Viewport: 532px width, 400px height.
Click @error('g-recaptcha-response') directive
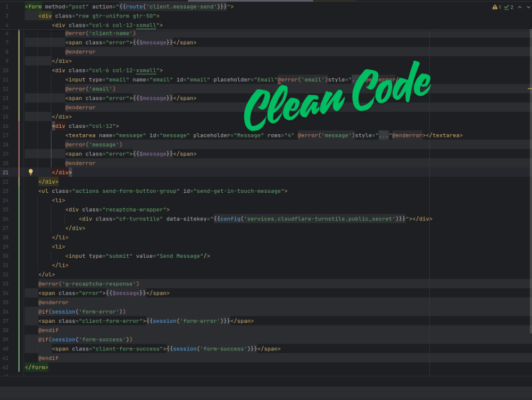pyautogui.click(x=88, y=284)
